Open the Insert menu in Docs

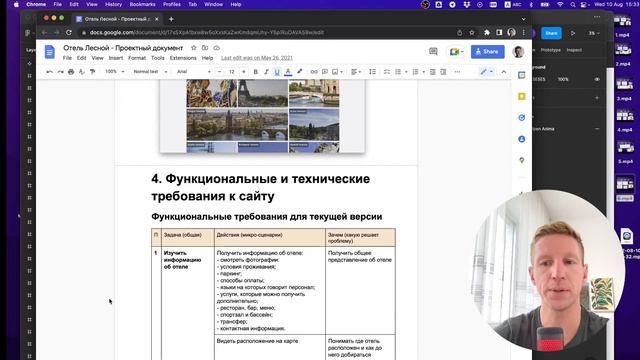[116, 58]
